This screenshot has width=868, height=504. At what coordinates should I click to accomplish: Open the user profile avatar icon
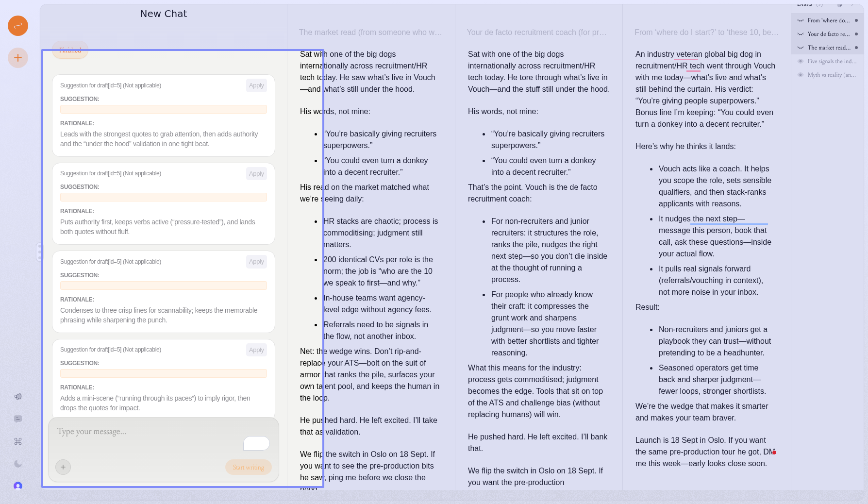(x=18, y=486)
